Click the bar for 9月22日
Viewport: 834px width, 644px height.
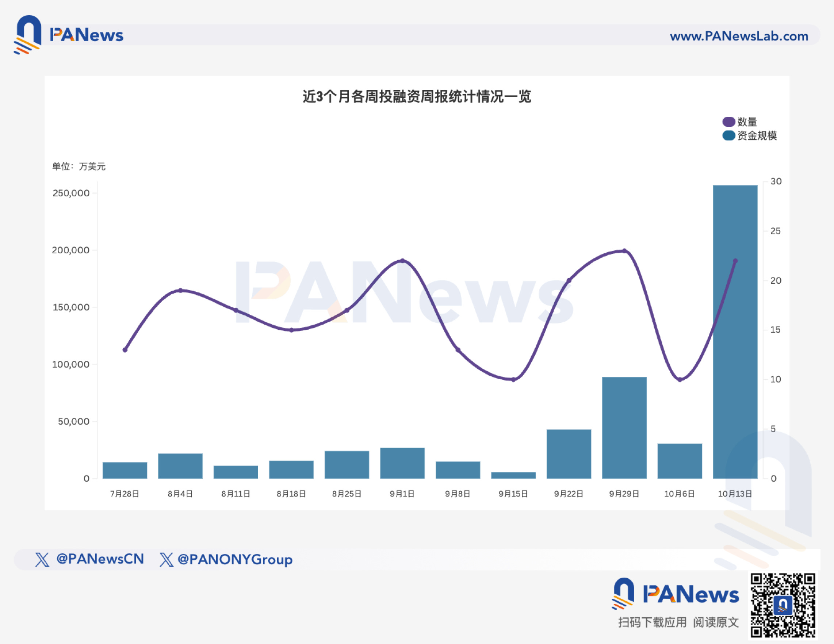click(x=569, y=453)
